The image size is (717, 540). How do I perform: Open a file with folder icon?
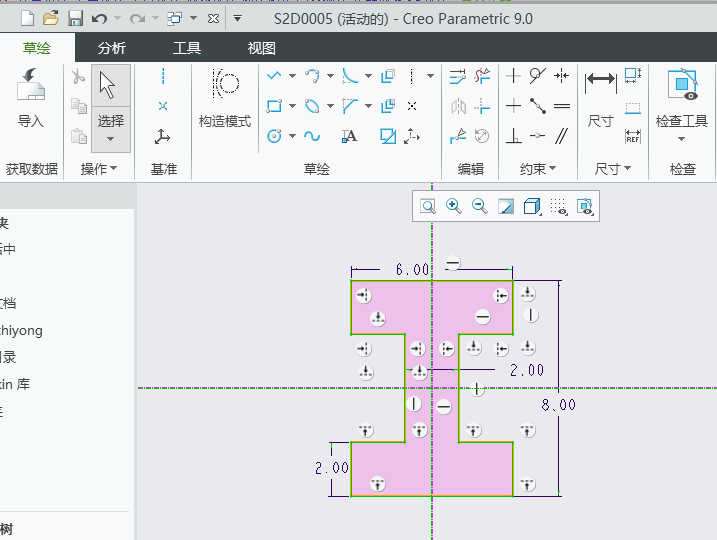point(51,19)
